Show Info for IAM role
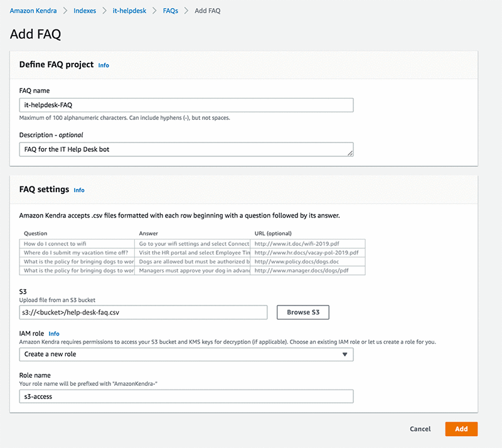 54,334
